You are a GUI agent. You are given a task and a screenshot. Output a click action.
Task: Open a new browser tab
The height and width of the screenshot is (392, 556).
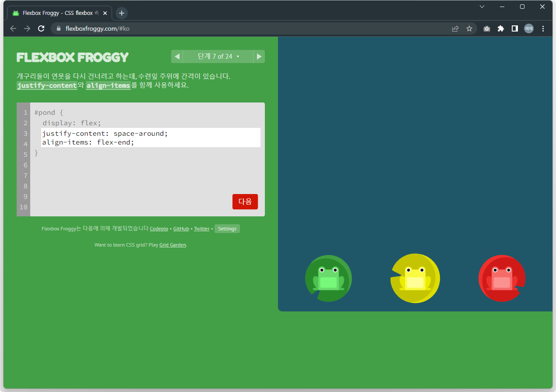click(x=122, y=13)
